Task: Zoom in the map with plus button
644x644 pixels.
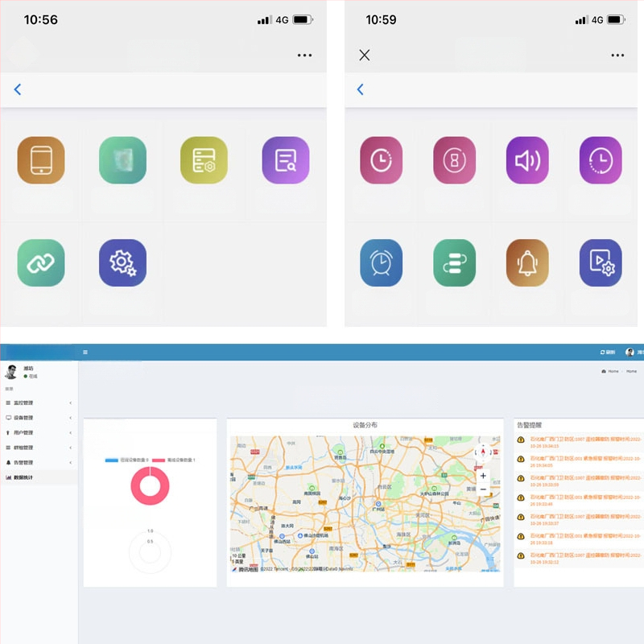Action: (483, 476)
